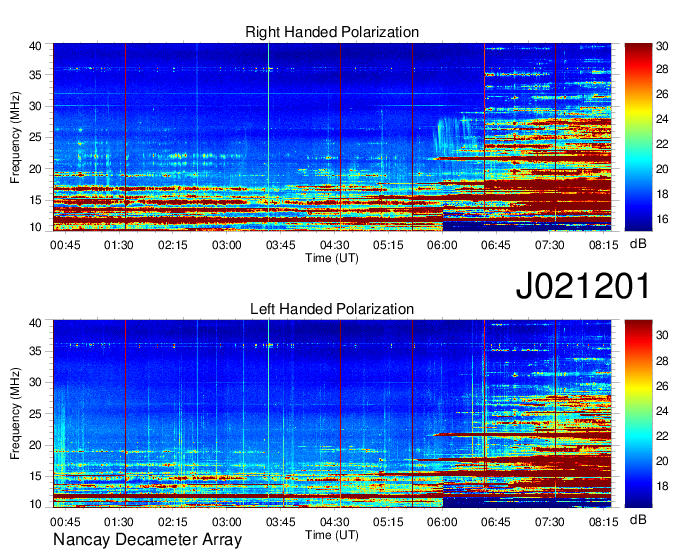Click the 08:15 tick label under the bottom plot
The height and width of the screenshot is (552, 680).
click(604, 522)
